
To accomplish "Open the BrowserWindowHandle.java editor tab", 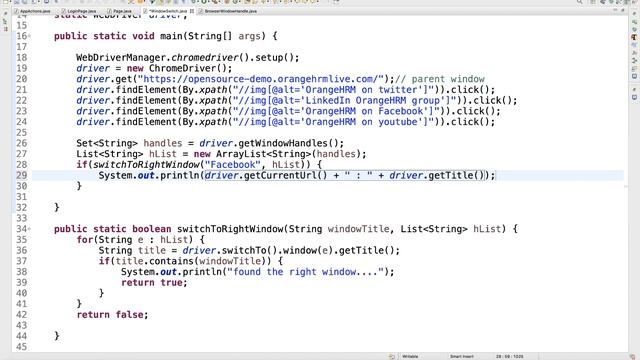I will pyautogui.click(x=229, y=11).
